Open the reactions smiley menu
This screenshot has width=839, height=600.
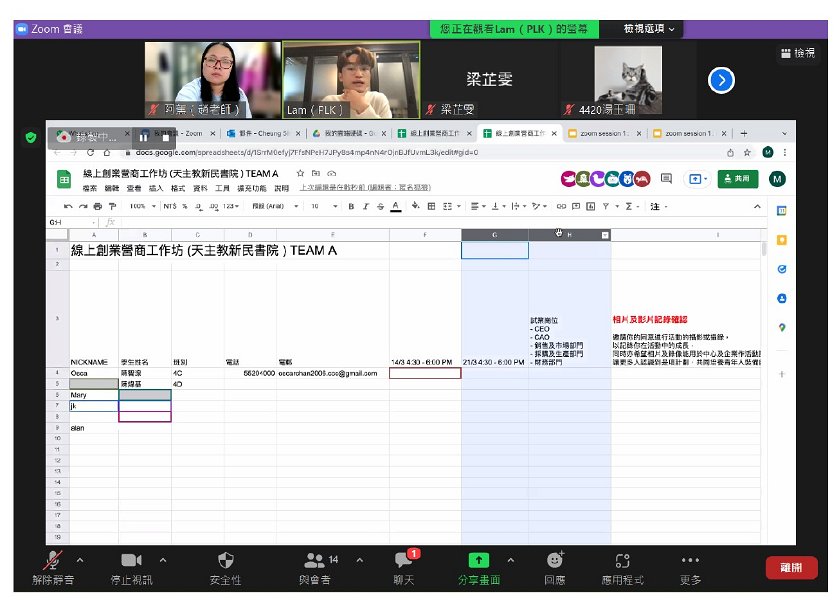[554, 567]
